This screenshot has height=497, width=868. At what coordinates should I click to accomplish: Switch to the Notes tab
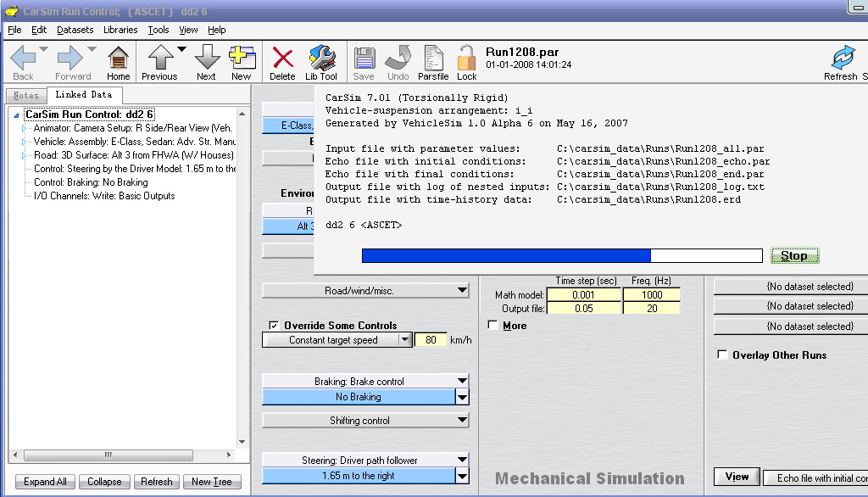pos(26,95)
